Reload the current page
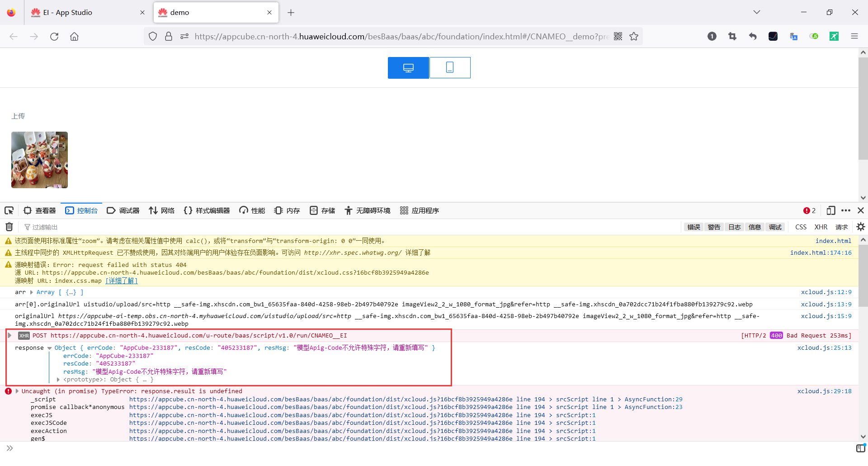Image resolution: width=868 pixels, height=466 pixels. coord(54,37)
